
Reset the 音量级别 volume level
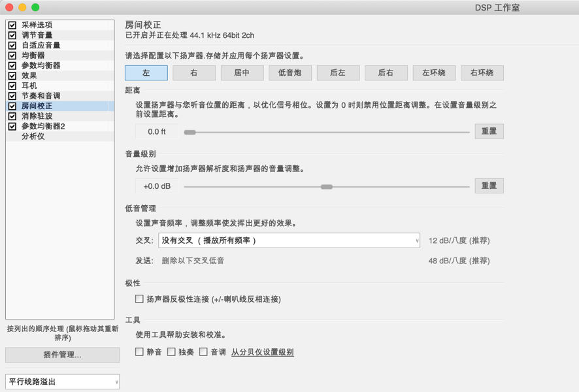(489, 186)
